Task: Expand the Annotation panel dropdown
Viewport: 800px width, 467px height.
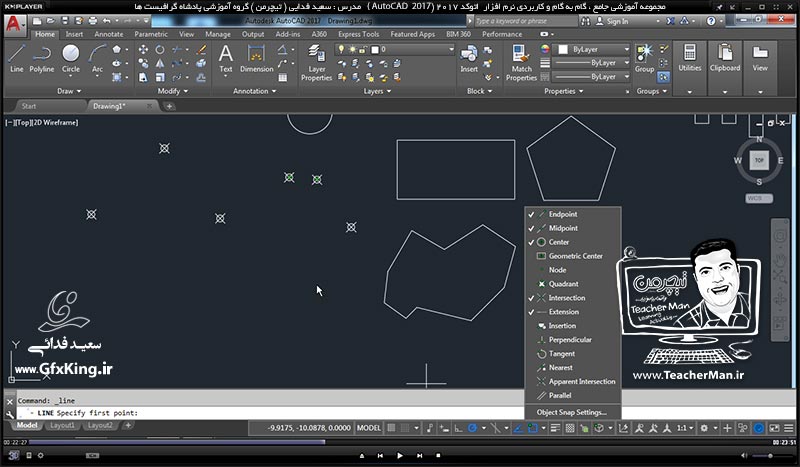Action: 255,91
